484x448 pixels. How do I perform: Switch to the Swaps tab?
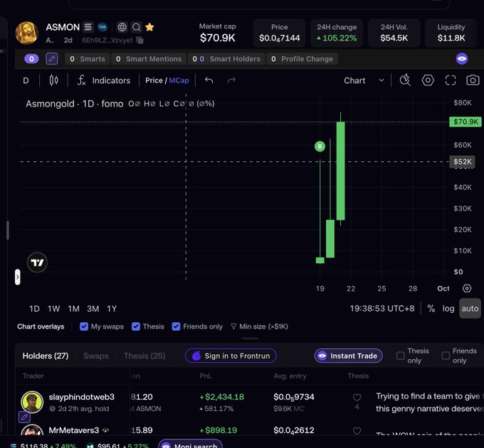pos(95,356)
